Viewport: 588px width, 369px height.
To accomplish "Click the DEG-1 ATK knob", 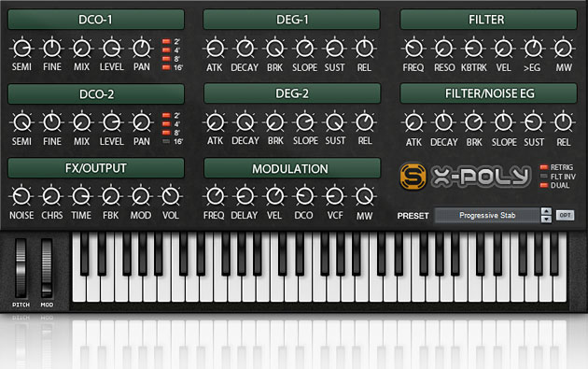I will (215, 49).
